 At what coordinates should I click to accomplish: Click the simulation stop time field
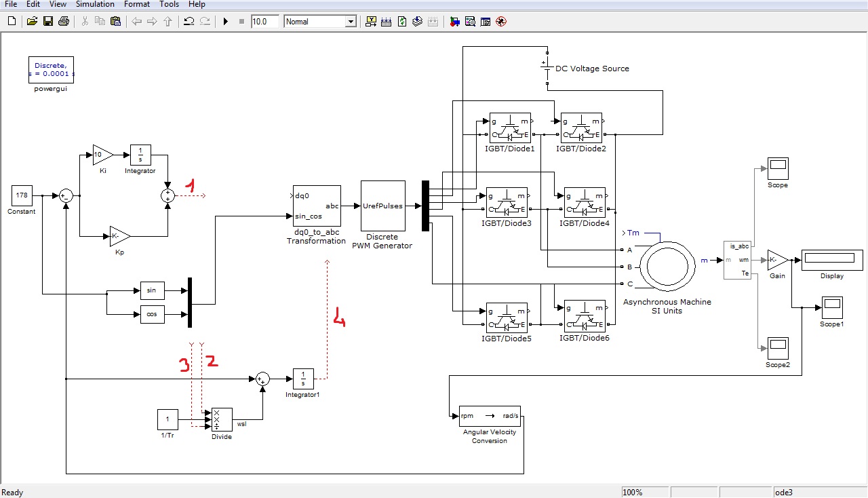[264, 22]
